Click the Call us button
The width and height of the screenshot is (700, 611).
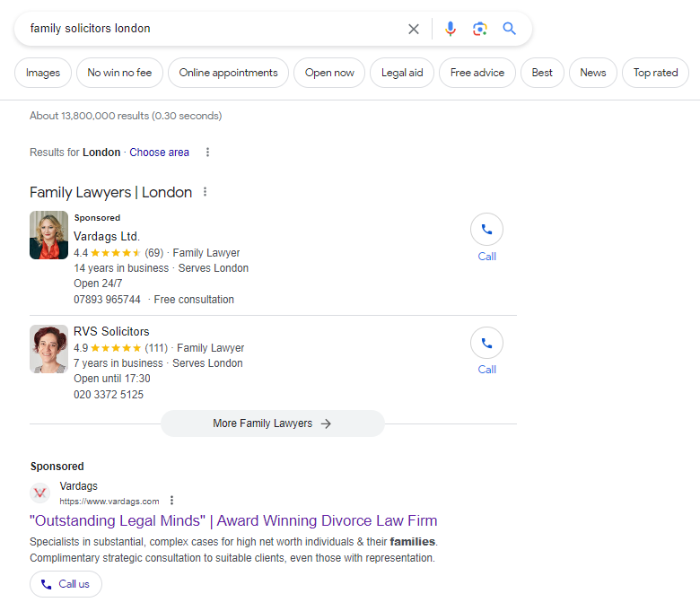click(66, 584)
